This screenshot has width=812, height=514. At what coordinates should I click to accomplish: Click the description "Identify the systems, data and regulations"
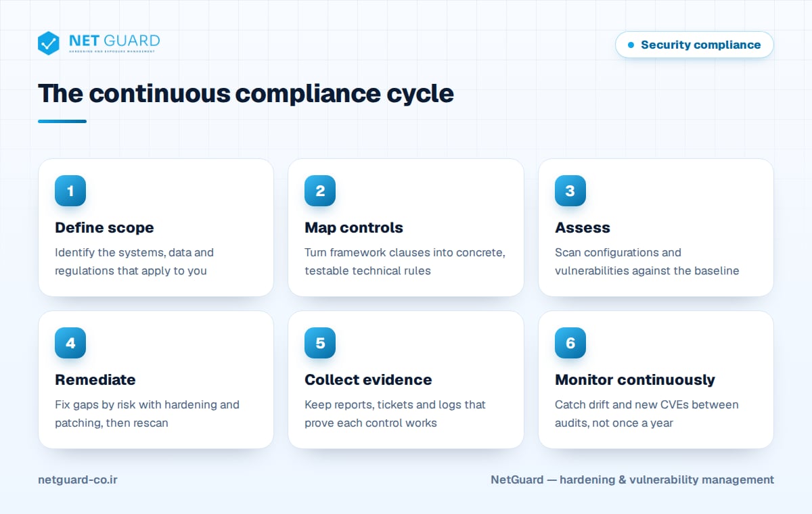[134, 261]
